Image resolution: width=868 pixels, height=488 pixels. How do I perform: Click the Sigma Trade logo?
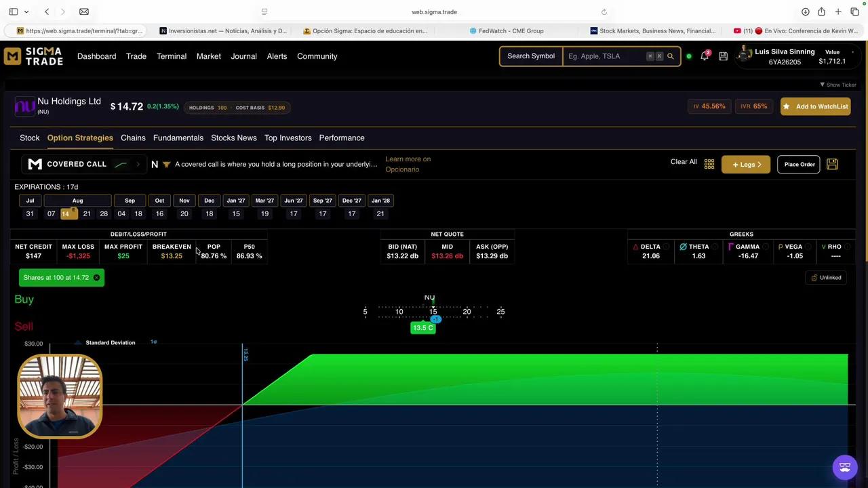point(33,56)
